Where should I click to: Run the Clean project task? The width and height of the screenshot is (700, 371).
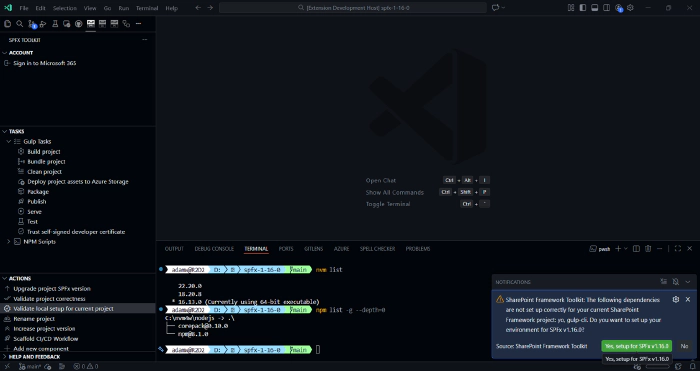(x=45, y=171)
